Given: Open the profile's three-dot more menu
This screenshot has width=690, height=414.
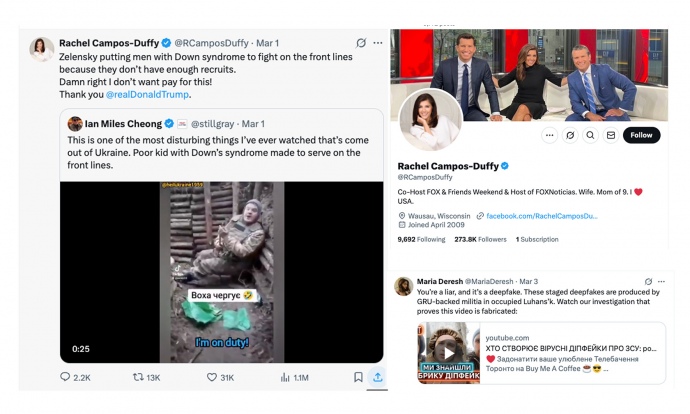Looking at the screenshot, I should (550, 135).
